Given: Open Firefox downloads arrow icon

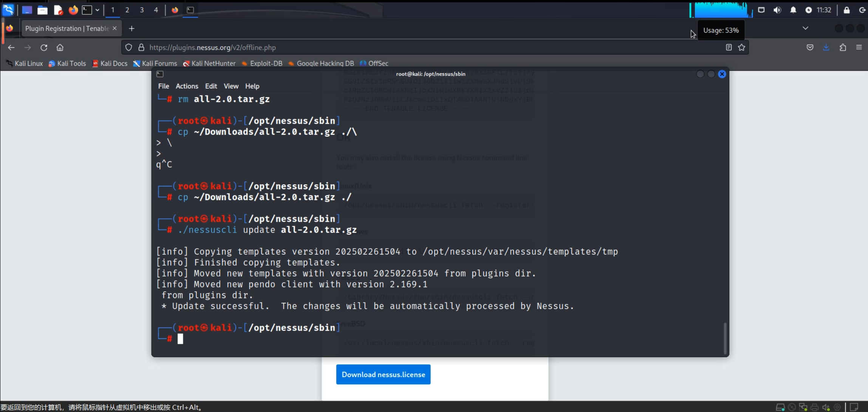Looking at the screenshot, I should point(826,47).
